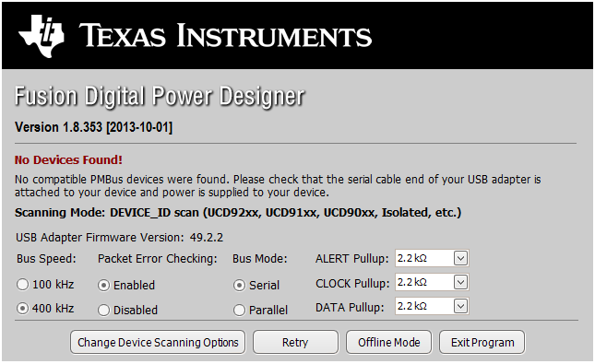This screenshot has height=364, width=595.
Task: Open the CLOCK Pullup dropdown arrow
Action: 460,283
